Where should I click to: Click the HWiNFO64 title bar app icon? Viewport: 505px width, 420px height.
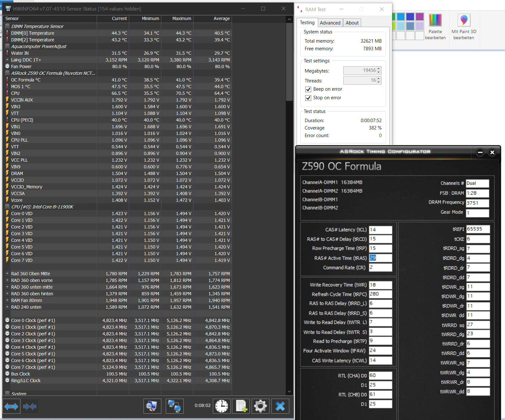coord(8,9)
